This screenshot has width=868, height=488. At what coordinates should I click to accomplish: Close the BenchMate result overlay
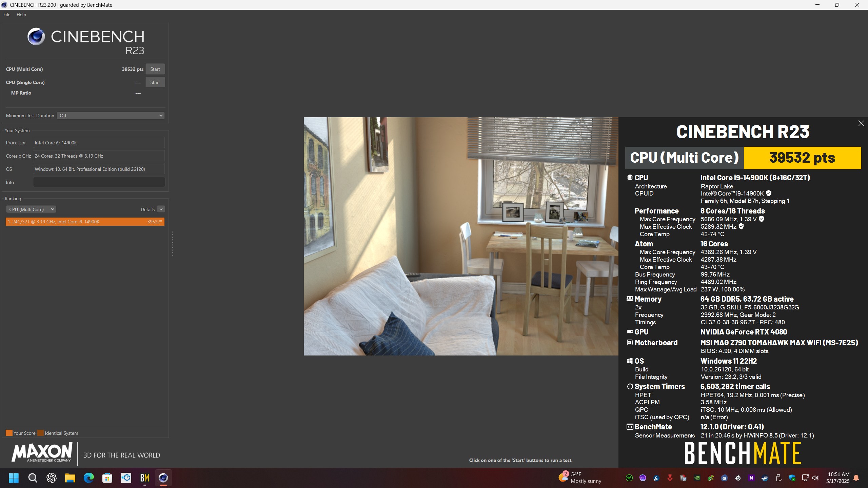pyautogui.click(x=861, y=123)
